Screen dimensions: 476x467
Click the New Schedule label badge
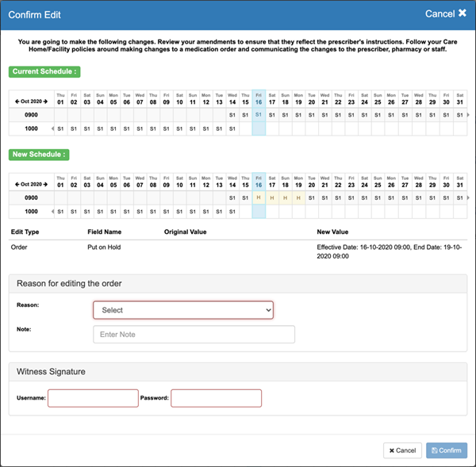click(39, 155)
